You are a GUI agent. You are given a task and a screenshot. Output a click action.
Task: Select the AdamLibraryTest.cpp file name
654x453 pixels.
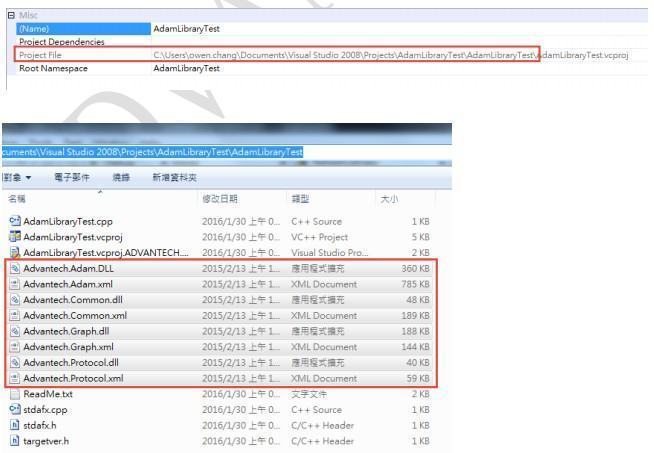(68, 221)
